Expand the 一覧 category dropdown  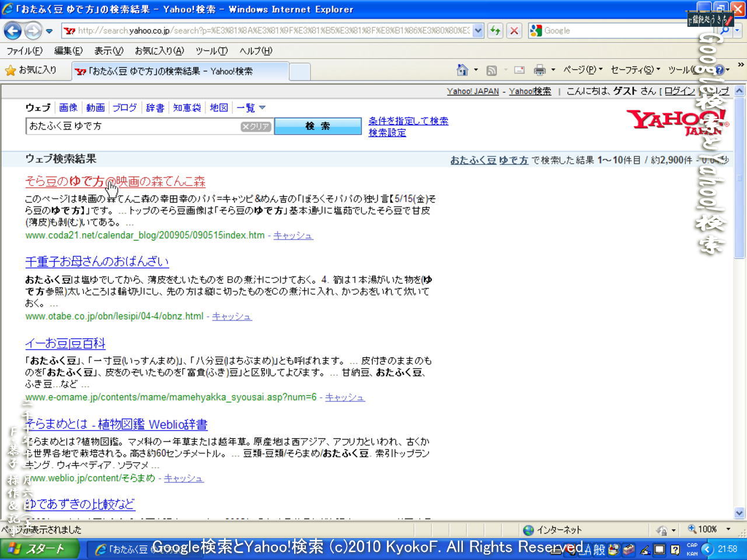point(251,107)
